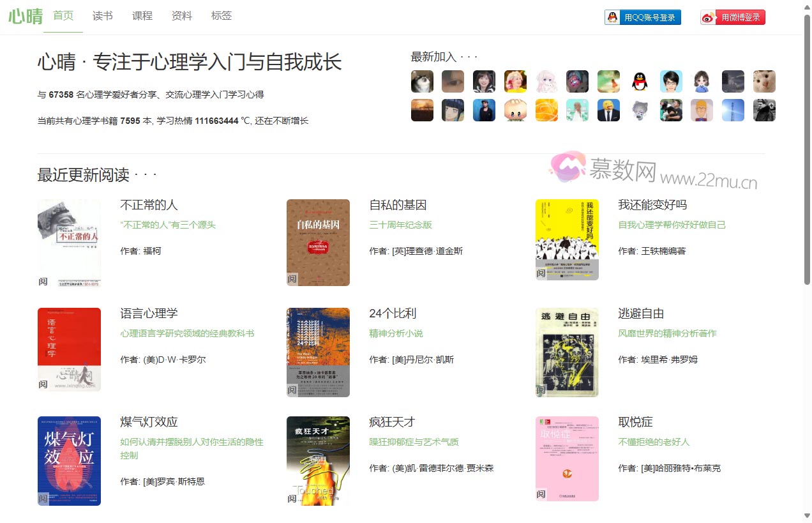Open the 24个比利 book title link
This screenshot has width=812, height=523.
(x=393, y=314)
